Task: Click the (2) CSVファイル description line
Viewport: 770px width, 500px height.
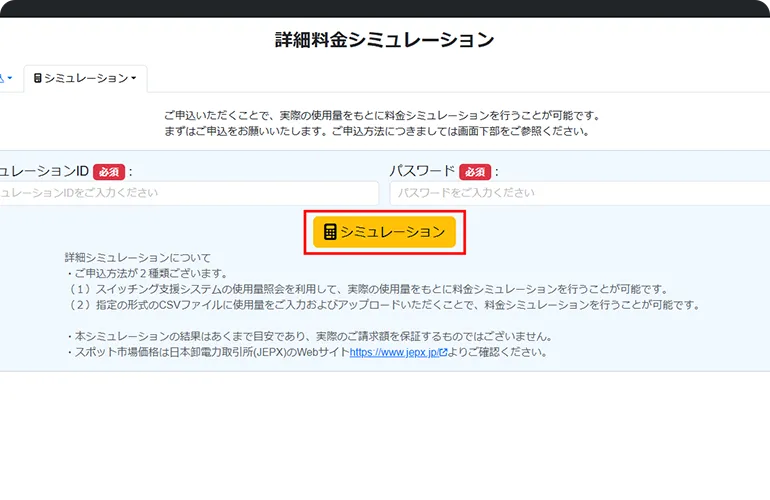Action: [x=382, y=305]
